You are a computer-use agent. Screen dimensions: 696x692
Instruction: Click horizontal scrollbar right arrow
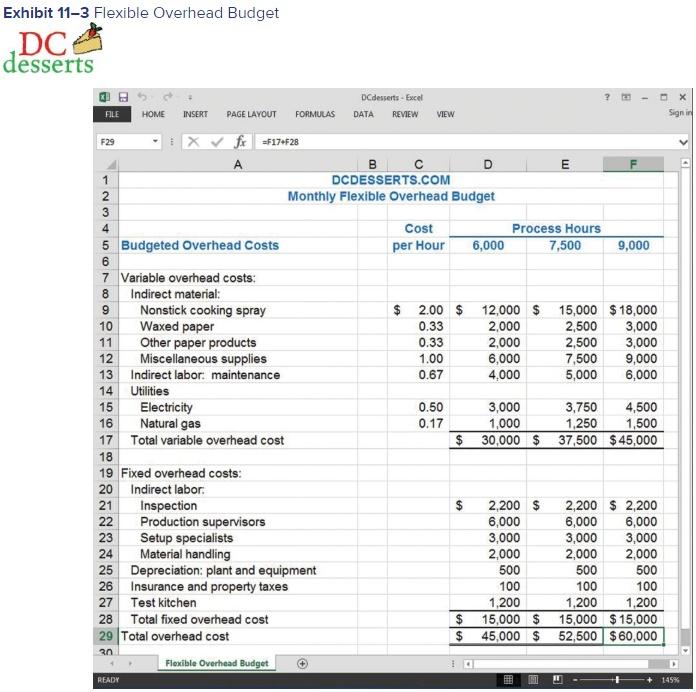674,664
